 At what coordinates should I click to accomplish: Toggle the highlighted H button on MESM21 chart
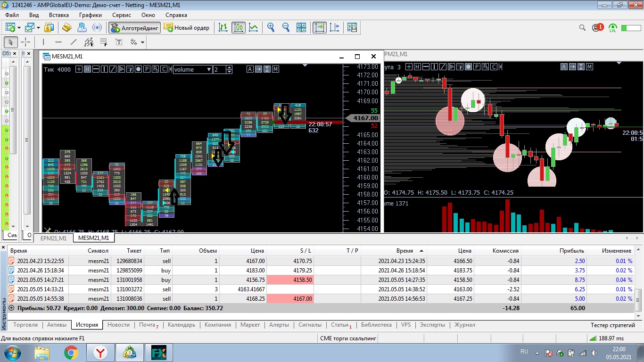87,69
